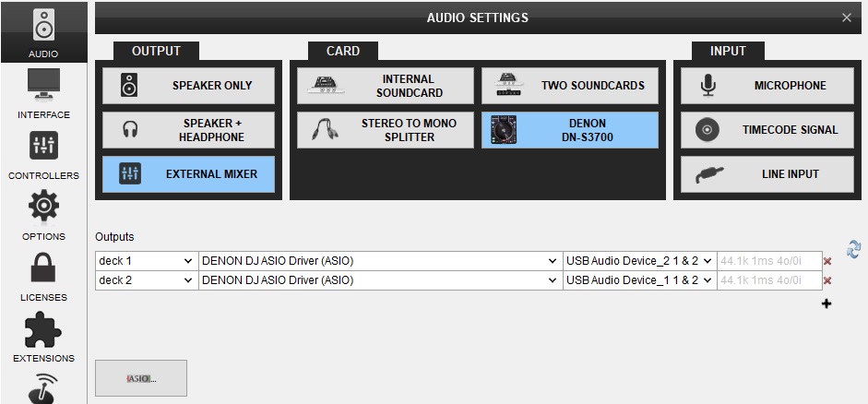Open the Extensions puzzle section
The height and width of the screenshot is (404, 868).
[x=43, y=337]
